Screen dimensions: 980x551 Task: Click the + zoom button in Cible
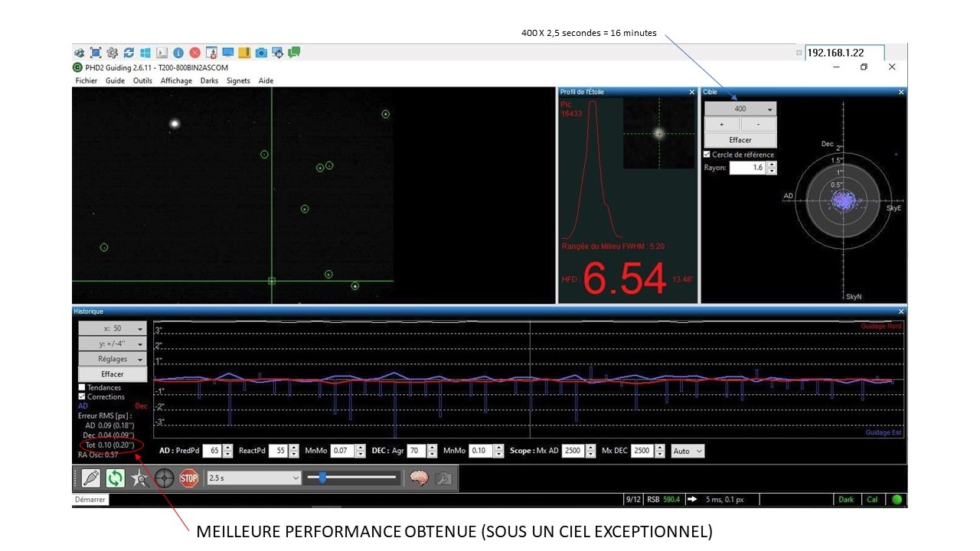[x=722, y=124]
